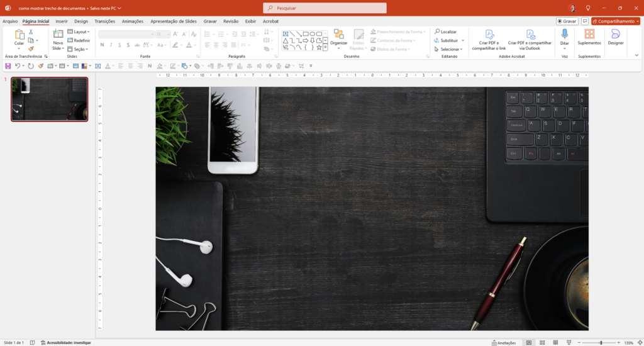This screenshot has width=644, height=346.
Task: Save using the quick access floppy icon
Action: (8, 65)
